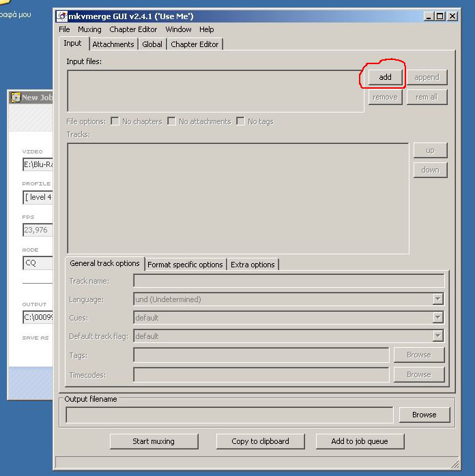Toggle the No chapters checkbox
The image size is (475, 476).
[115, 121]
